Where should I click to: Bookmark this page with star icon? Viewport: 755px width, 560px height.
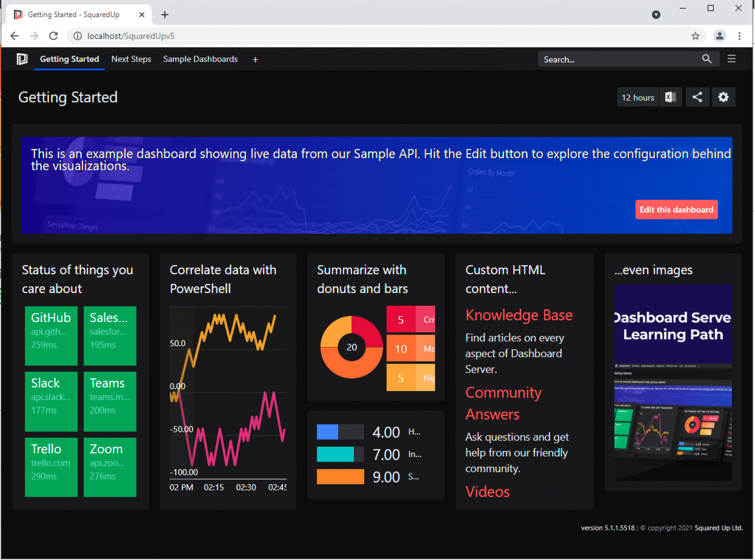click(x=696, y=36)
